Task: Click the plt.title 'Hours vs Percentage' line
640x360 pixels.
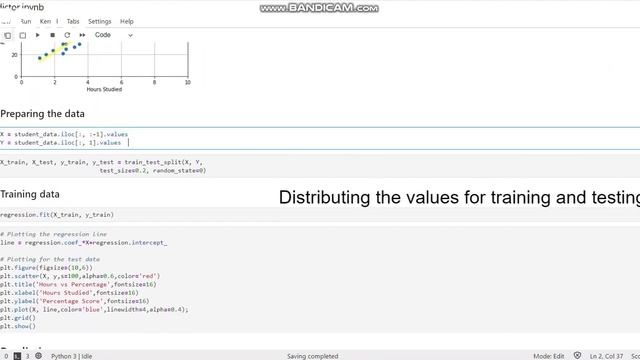Action: point(78,284)
